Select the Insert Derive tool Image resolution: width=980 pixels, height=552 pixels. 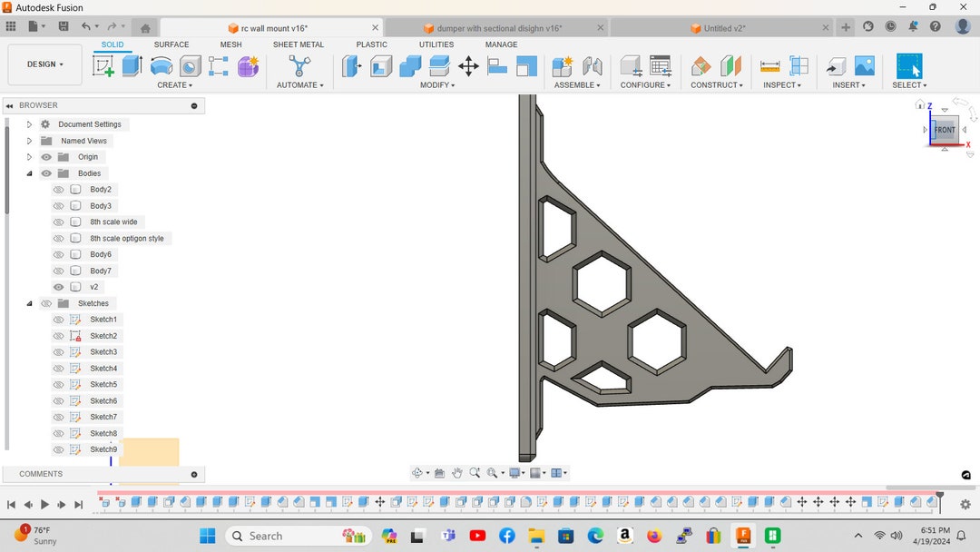(x=836, y=65)
